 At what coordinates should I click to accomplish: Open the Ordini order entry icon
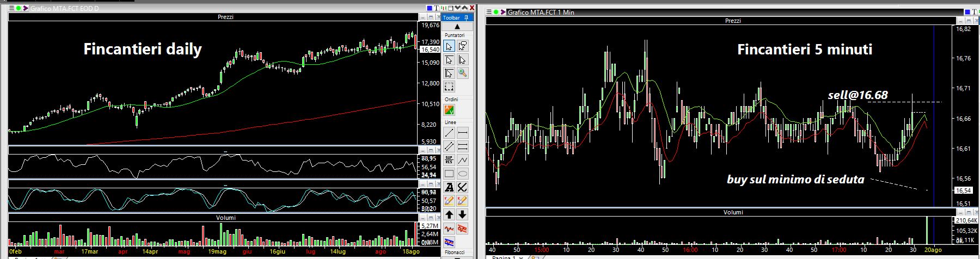[449, 110]
